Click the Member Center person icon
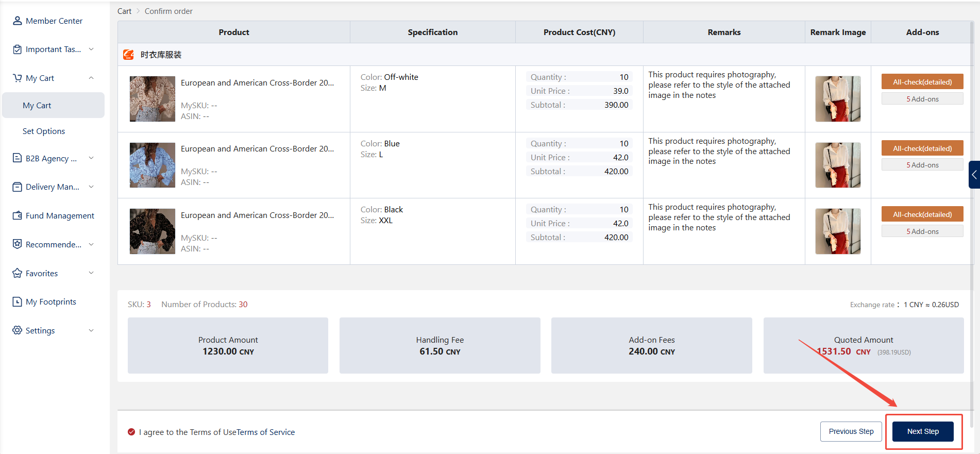980x454 pixels. pyautogui.click(x=18, y=21)
